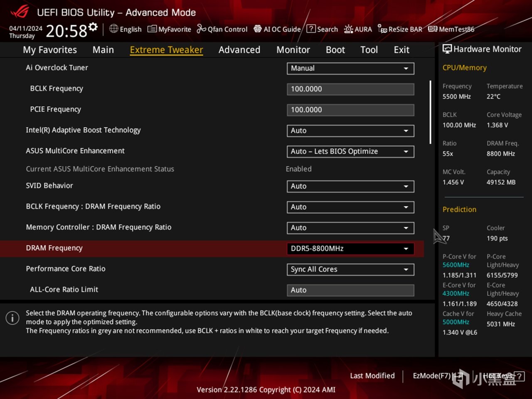The height and width of the screenshot is (399, 532).
Task: Click the Hardware Monitor display icon
Action: coord(447,49)
